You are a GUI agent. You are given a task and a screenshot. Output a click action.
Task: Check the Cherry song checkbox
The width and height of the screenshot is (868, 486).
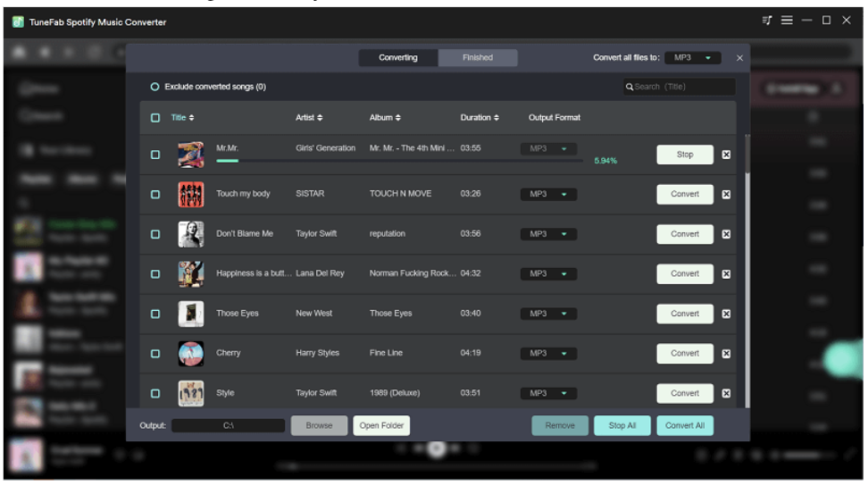point(155,354)
